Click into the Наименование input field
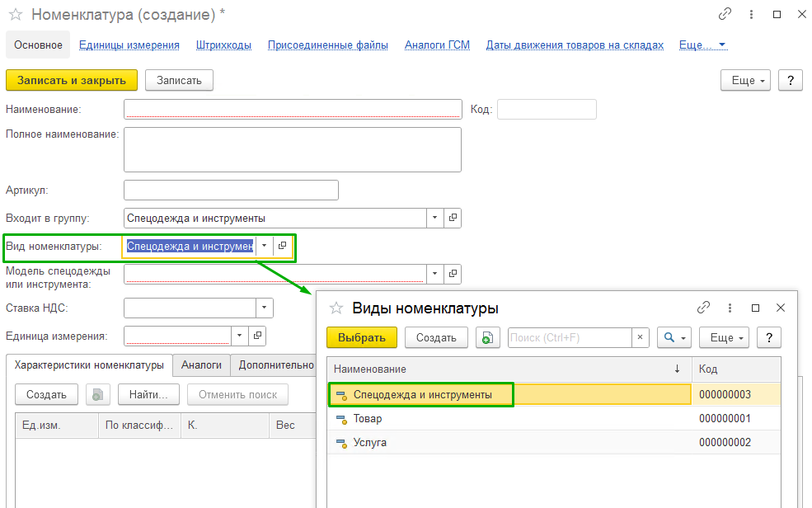The image size is (812, 508). click(x=292, y=109)
